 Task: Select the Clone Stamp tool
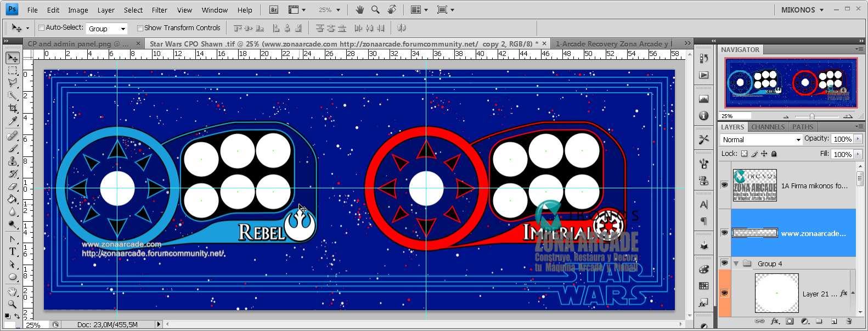point(13,161)
